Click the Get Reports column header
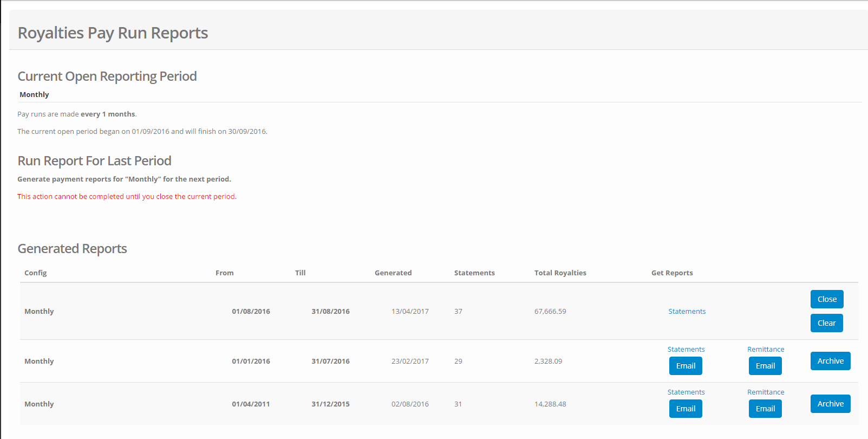This screenshot has height=439, width=868. pos(671,273)
